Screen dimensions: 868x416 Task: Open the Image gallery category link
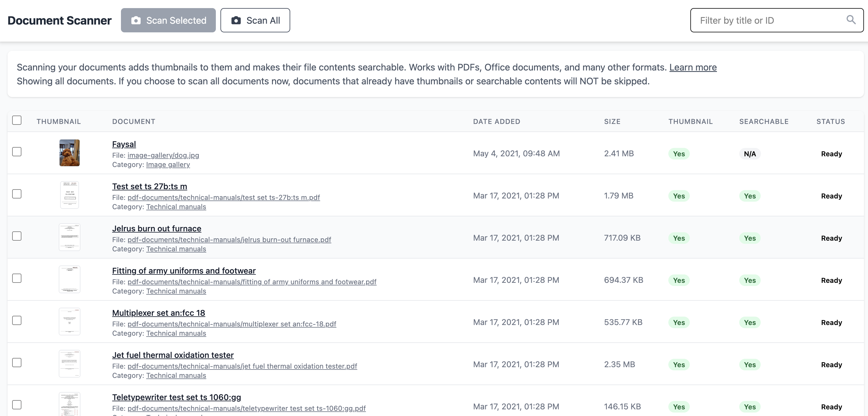[x=168, y=165]
